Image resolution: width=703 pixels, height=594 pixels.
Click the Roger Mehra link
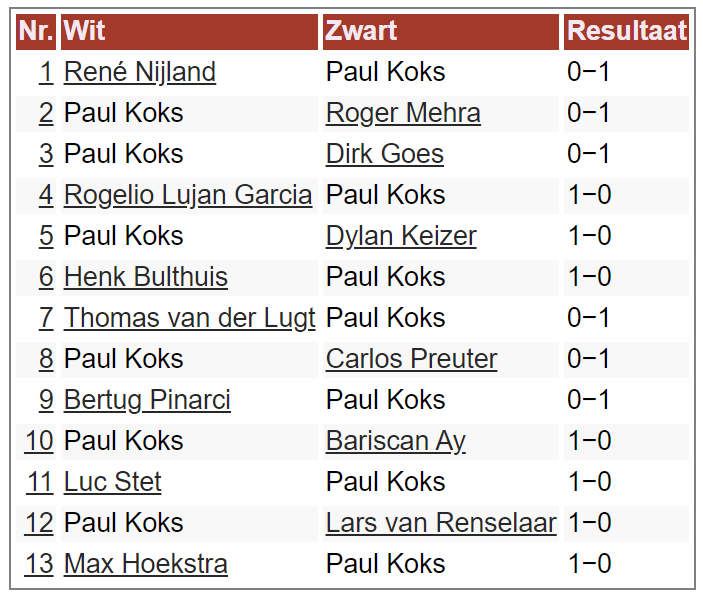click(402, 113)
